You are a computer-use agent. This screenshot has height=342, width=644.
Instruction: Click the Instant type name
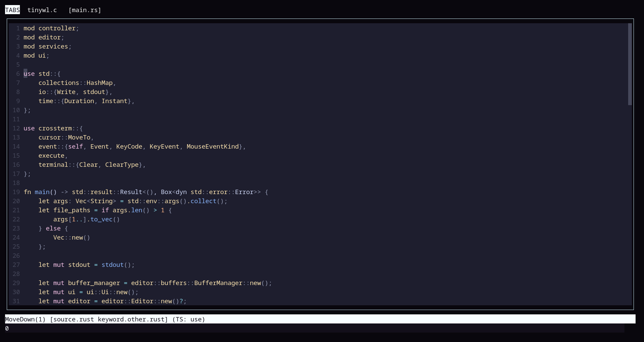click(x=115, y=101)
